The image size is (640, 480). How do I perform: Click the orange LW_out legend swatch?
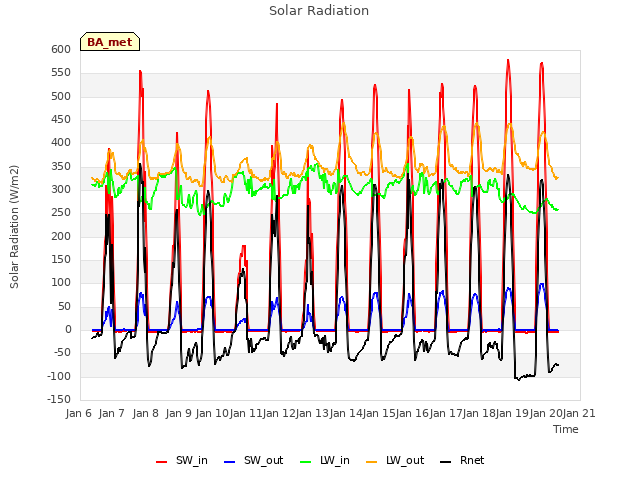[372, 462]
